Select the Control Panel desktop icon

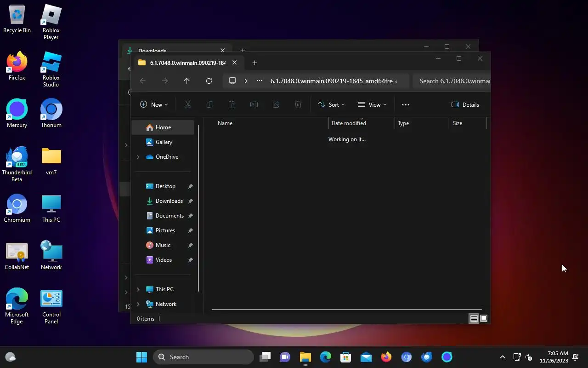click(51, 306)
